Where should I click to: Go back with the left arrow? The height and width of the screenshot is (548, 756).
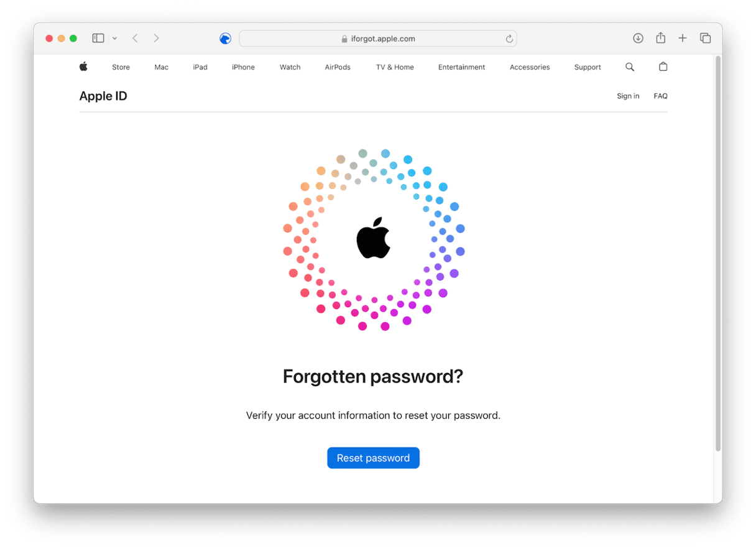(x=135, y=39)
